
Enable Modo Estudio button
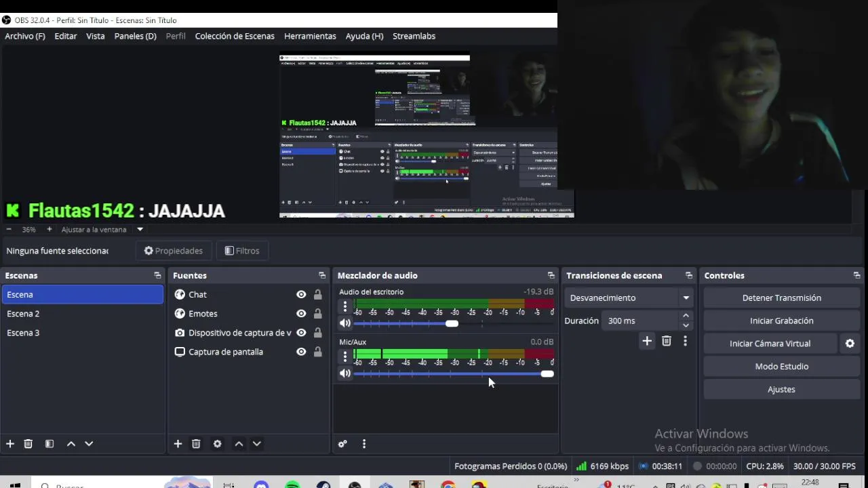[781, 367]
